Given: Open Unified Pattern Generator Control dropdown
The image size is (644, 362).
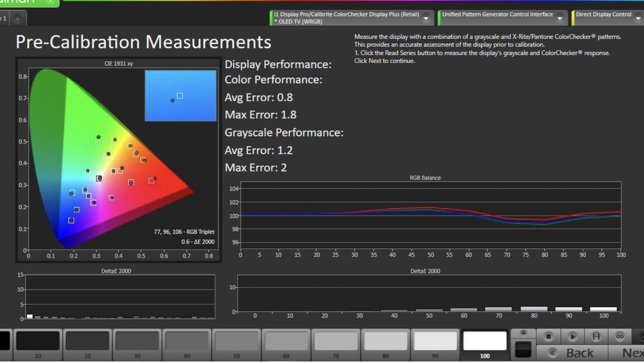Looking at the screenshot, I should point(559,18).
